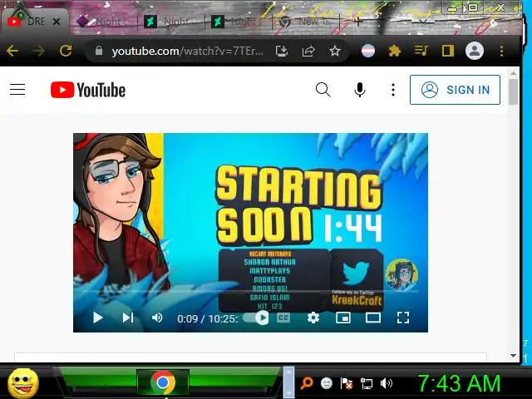Open the video settings gear
The image size is (532, 399).
(x=313, y=318)
